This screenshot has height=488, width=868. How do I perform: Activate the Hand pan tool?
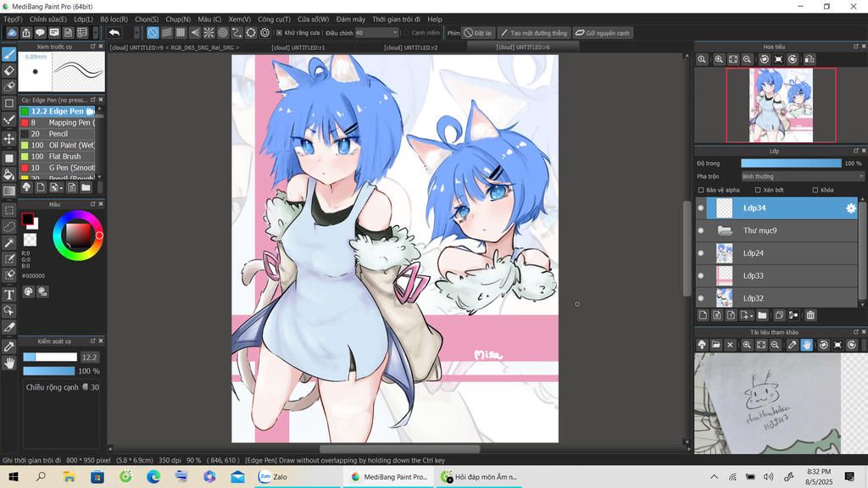pyautogui.click(x=9, y=363)
